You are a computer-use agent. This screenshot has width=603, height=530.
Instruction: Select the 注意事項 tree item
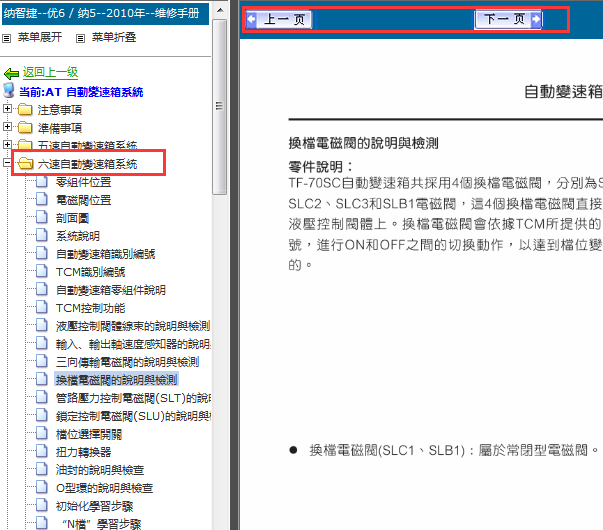pyautogui.click(x=60, y=110)
